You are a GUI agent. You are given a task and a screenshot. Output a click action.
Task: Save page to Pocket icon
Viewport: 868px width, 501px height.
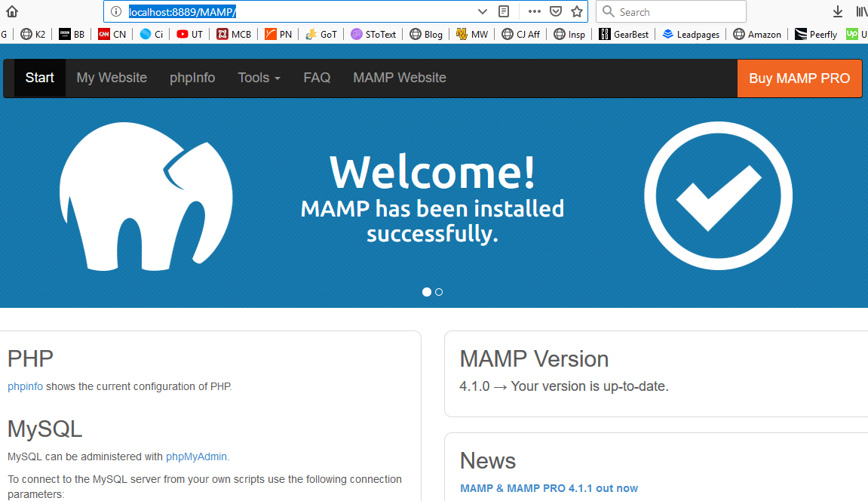coord(556,11)
